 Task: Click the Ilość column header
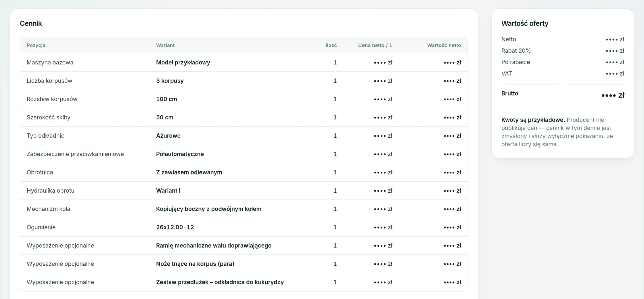tap(331, 45)
